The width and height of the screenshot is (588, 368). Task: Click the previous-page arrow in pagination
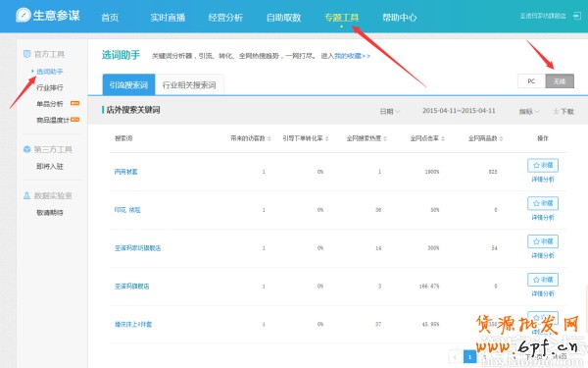pyautogui.click(x=456, y=357)
